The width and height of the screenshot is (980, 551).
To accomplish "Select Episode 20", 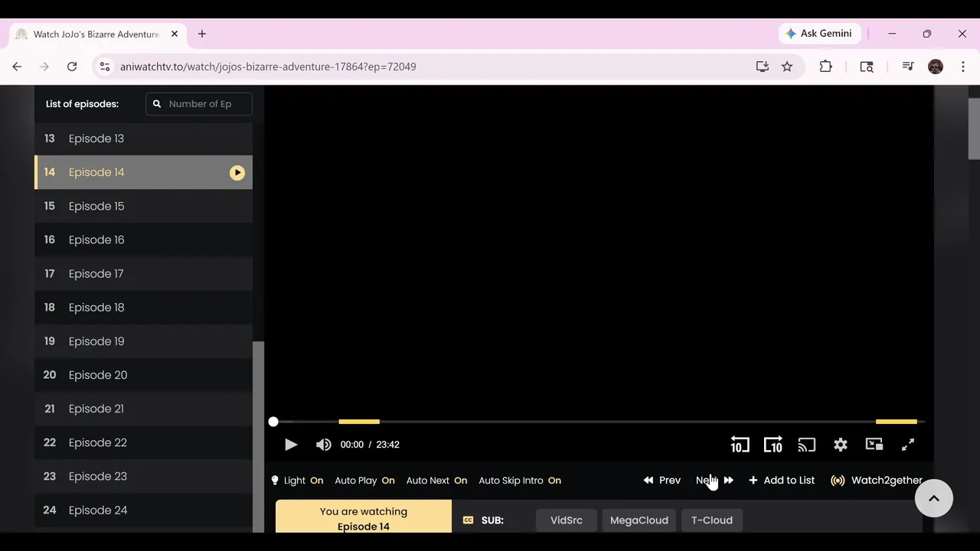I will point(143,375).
